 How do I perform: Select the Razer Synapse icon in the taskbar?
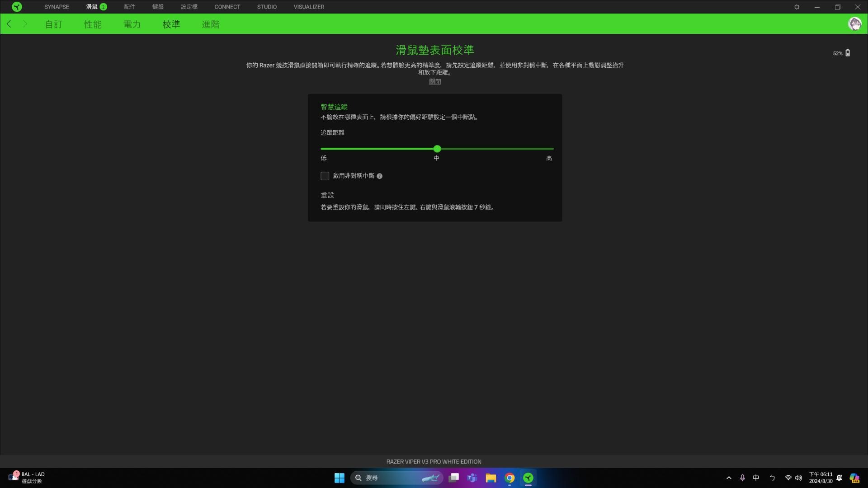coord(528,478)
